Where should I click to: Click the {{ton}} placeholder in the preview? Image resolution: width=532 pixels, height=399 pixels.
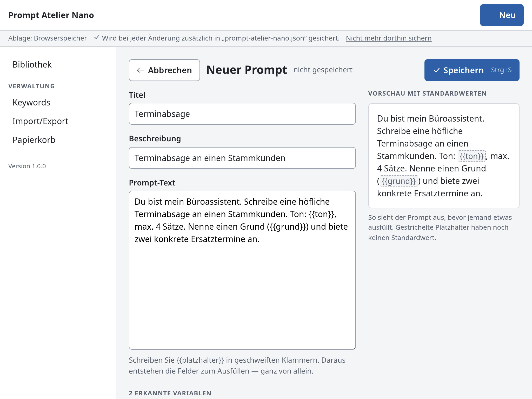click(471, 156)
